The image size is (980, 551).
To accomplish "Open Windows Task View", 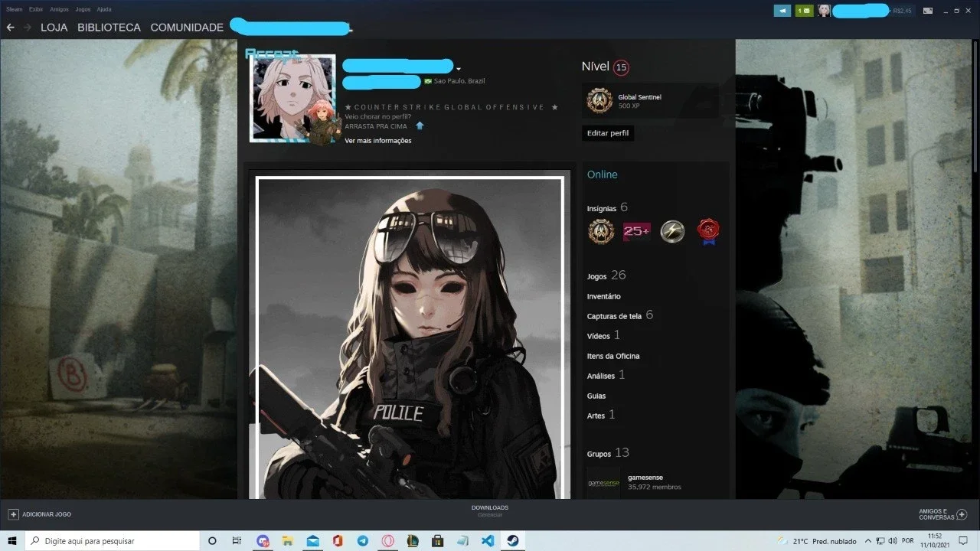I will click(237, 540).
